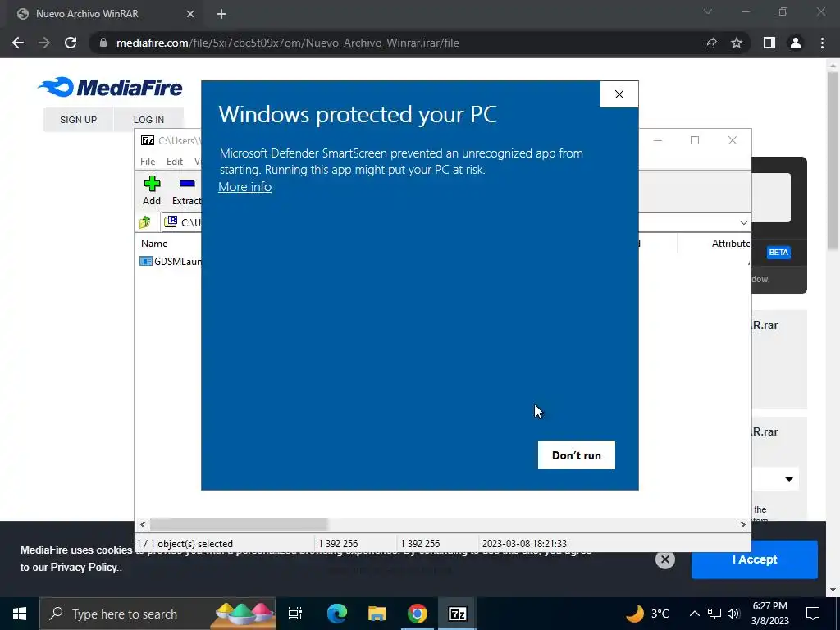This screenshot has height=630, width=840.
Task: Expand the dropdown arrow on MediaFire page
Action: click(789, 479)
